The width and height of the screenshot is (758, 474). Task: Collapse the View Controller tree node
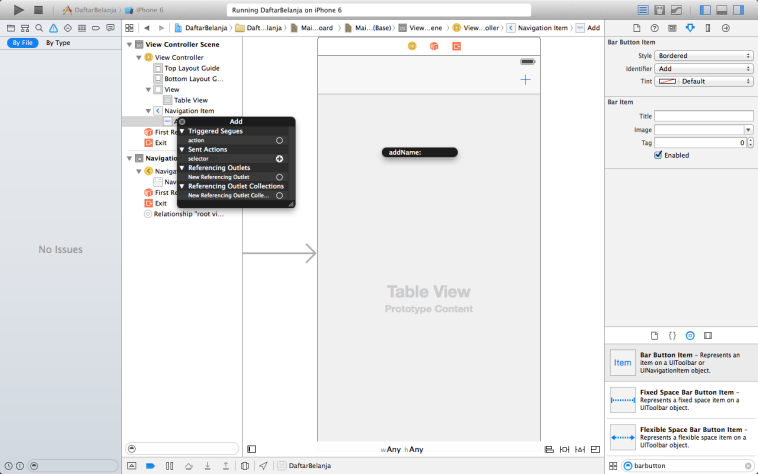tap(139, 57)
